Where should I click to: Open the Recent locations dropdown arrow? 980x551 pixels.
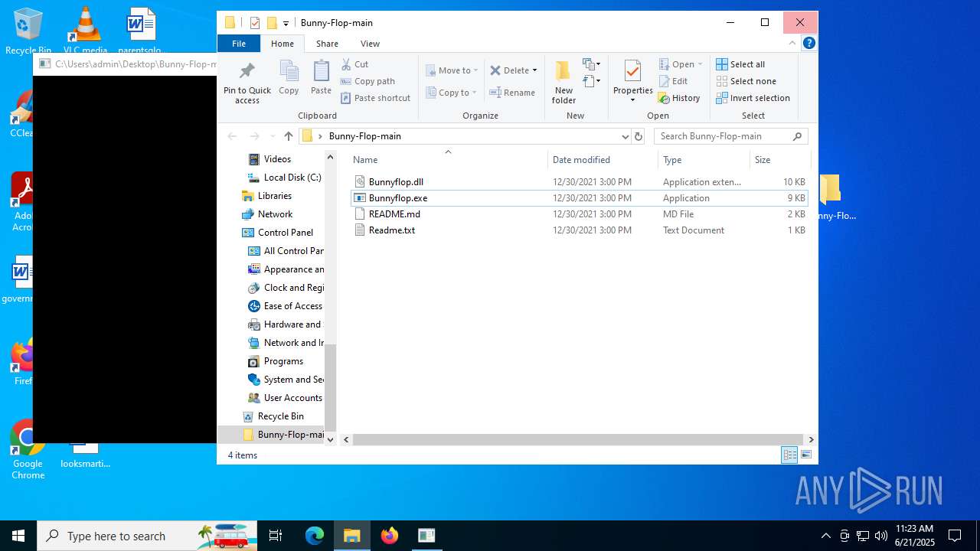272,136
